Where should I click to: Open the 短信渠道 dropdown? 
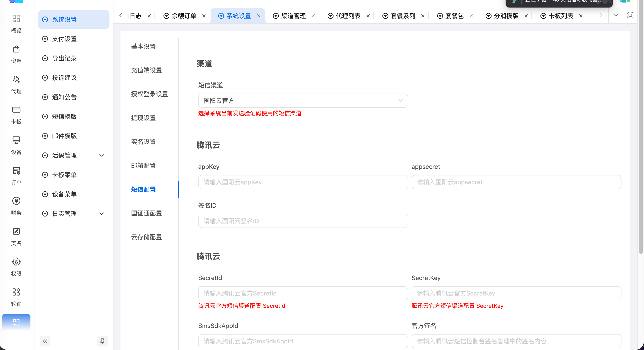[x=303, y=101]
